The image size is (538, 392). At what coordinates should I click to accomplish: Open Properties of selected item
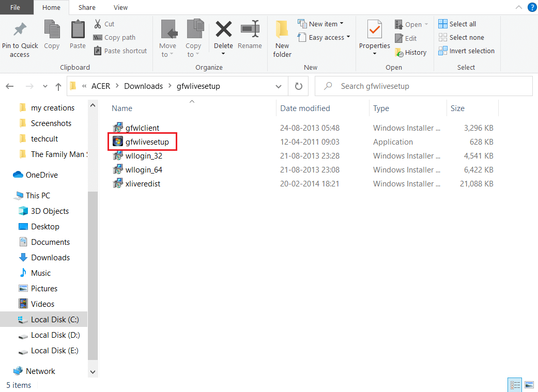(x=374, y=34)
